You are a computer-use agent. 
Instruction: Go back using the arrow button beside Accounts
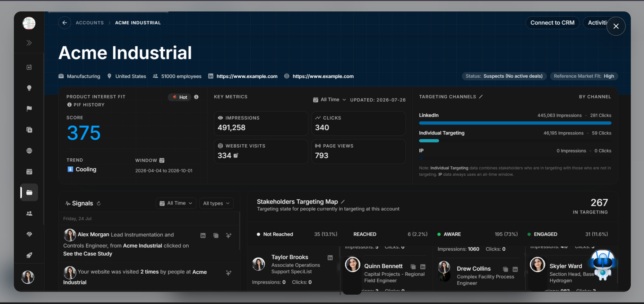pos(65,23)
